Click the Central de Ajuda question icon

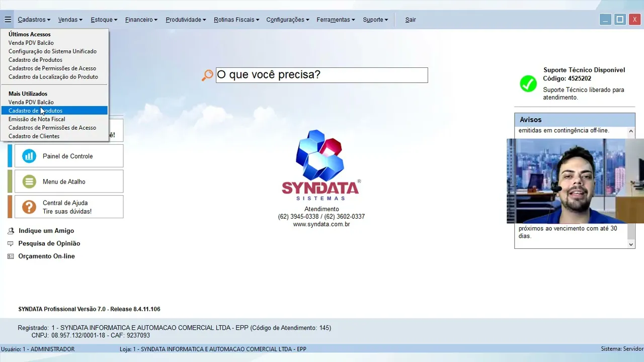point(29,207)
